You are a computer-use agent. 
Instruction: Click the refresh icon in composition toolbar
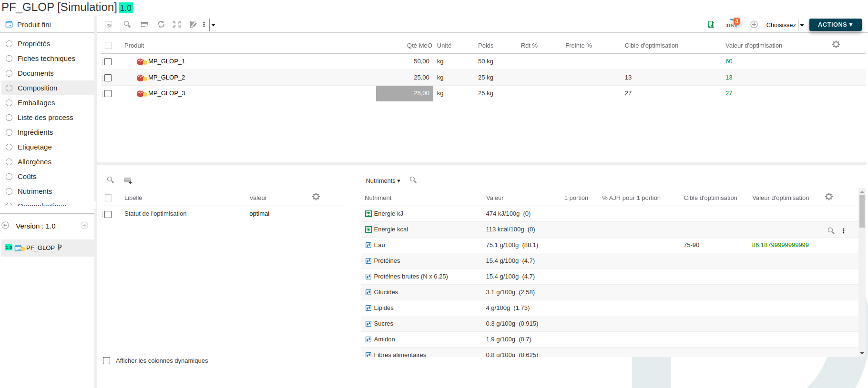coord(161,24)
